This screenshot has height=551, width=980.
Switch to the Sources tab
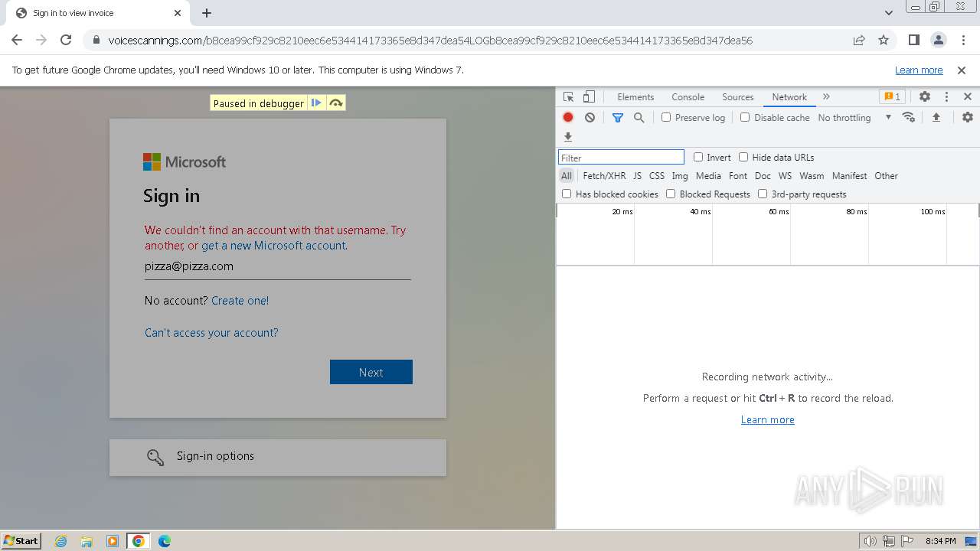click(x=738, y=97)
